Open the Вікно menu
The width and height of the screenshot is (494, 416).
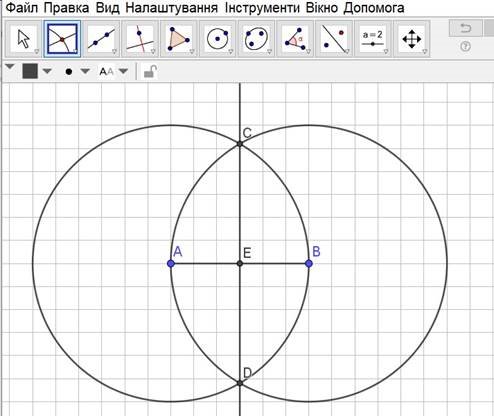pyautogui.click(x=322, y=7)
